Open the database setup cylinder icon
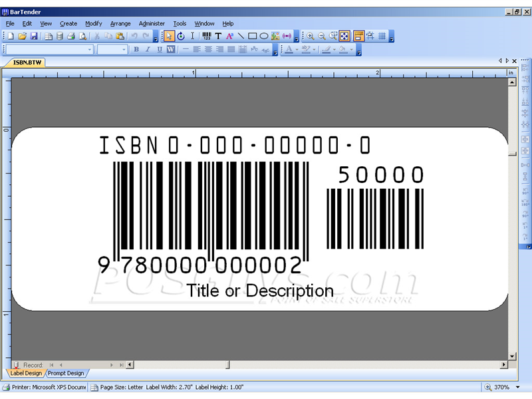Viewport: 532px width, 399px height. [x=60, y=36]
